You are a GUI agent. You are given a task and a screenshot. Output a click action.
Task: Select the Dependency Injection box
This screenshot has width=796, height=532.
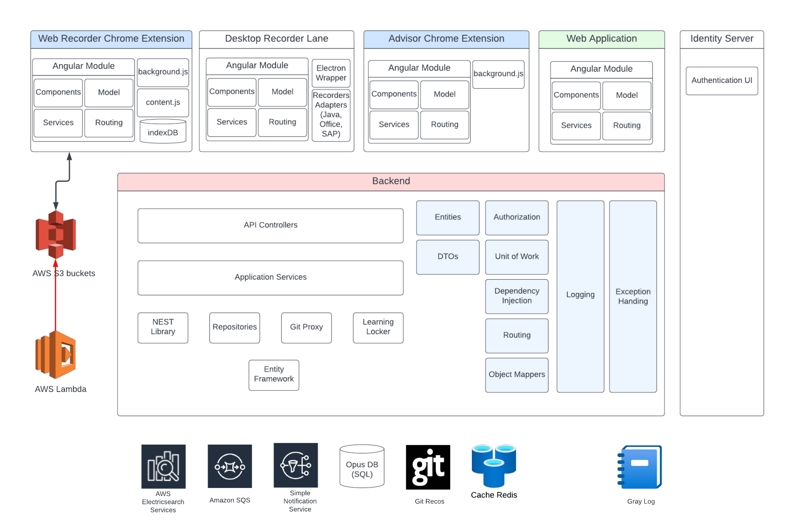tap(516, 296)
